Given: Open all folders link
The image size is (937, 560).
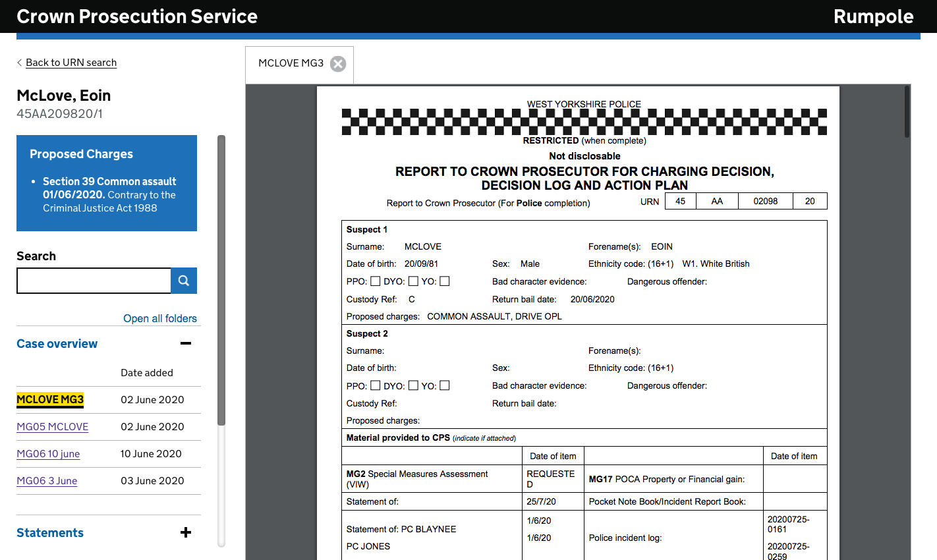Looking at the screenshot, I should [x=160, y=318].
